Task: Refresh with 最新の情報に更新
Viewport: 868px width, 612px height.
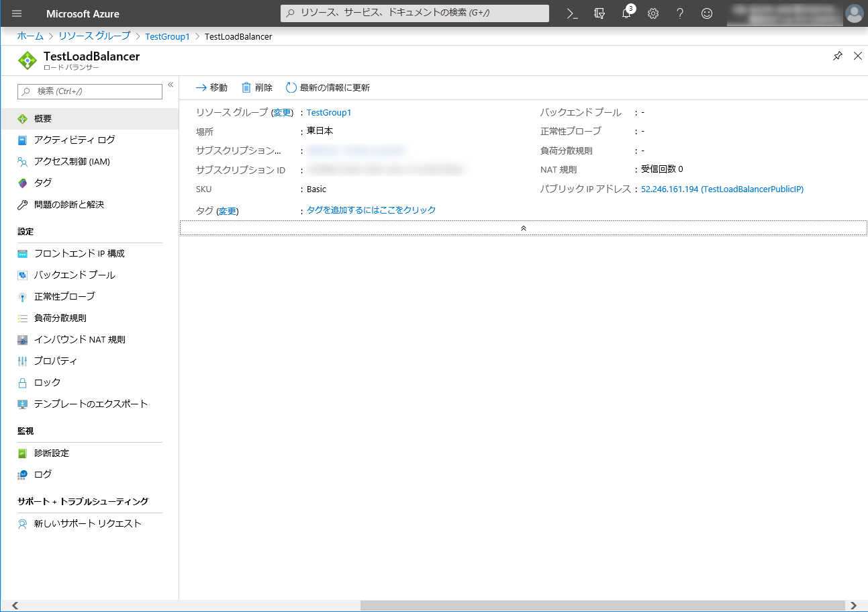Action: click(x=328, y=88)
